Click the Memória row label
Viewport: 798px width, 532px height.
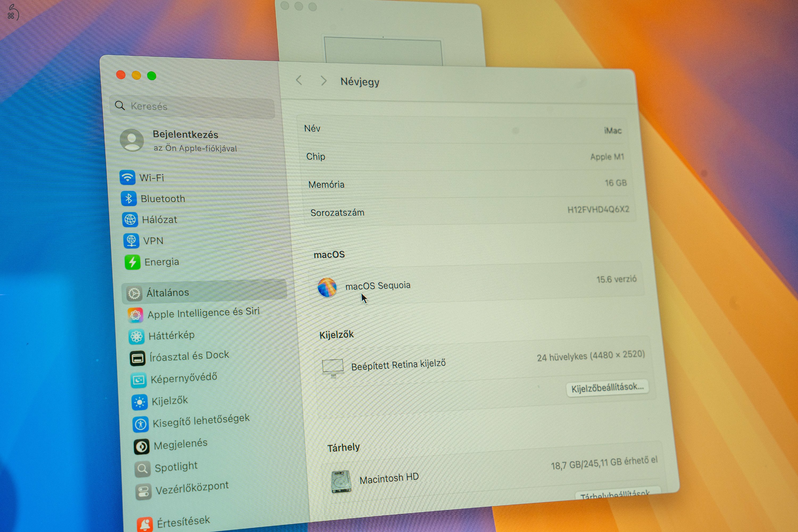click(x=326, y=185)
